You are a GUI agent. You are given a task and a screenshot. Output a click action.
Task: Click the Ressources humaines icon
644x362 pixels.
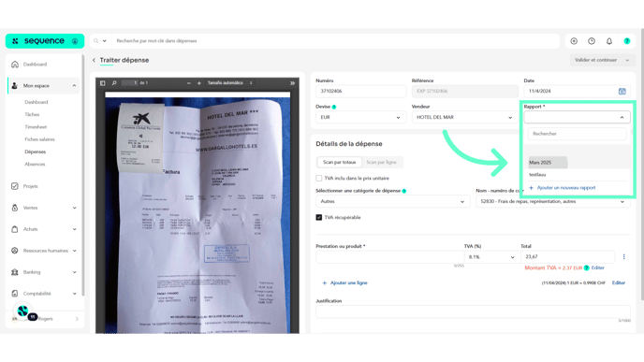pos(15,251)
